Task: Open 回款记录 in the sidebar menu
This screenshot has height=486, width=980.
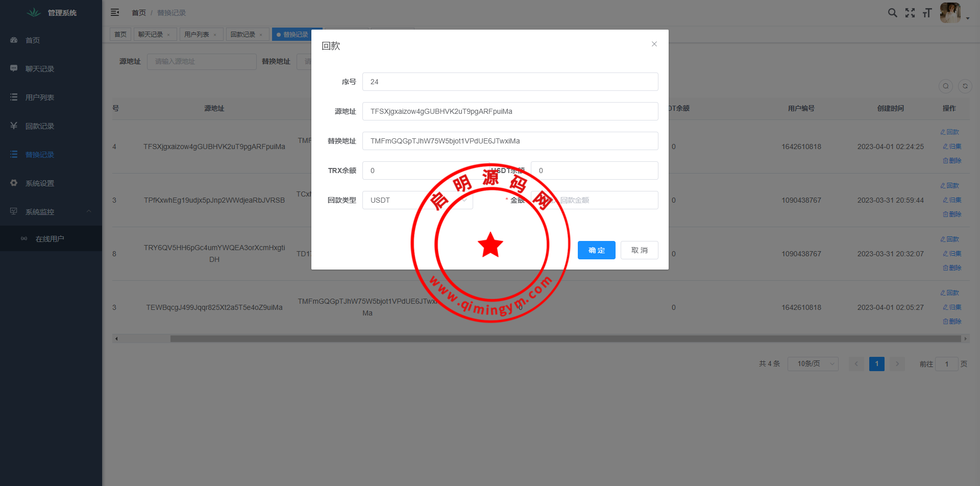Action: [40, 126]
